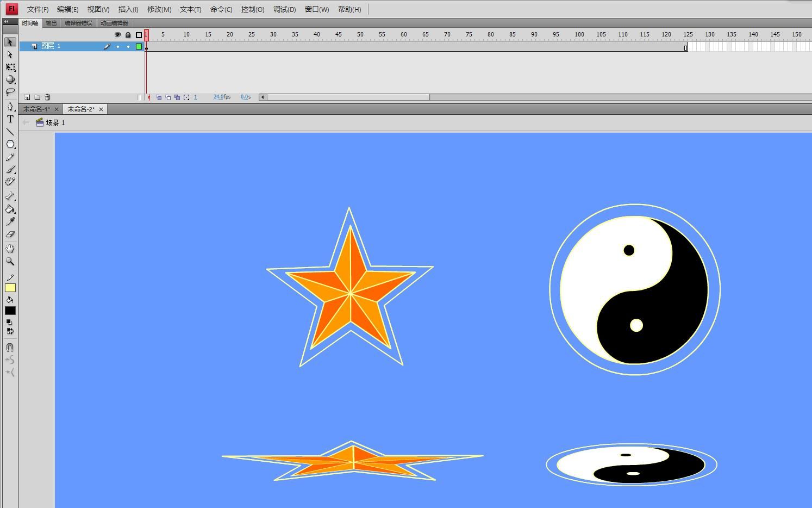Screen dimensions: 812x508
Task: Select the Bone tool
Action: point(10,196)
